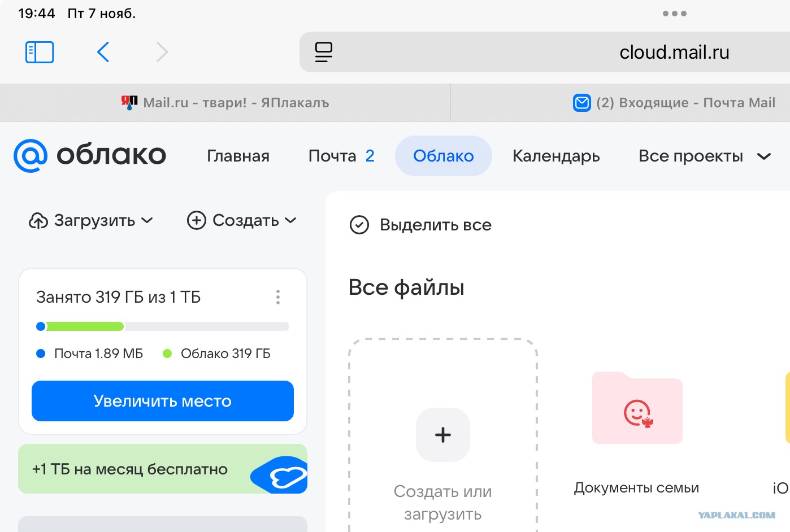Viewport: 790px width, 532px height.
Task: Open the page reader menu icon
Action: pyautogui.click(x=324, y=52)
